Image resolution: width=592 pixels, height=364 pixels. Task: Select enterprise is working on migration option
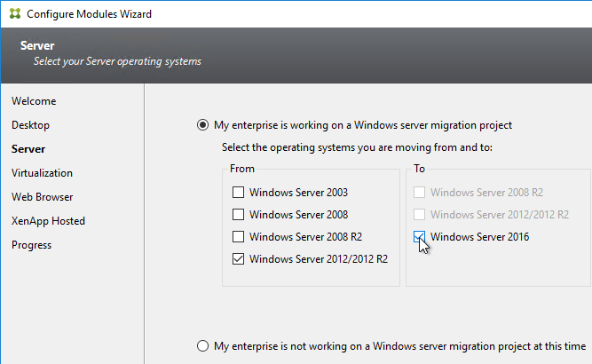click(202, 125)
